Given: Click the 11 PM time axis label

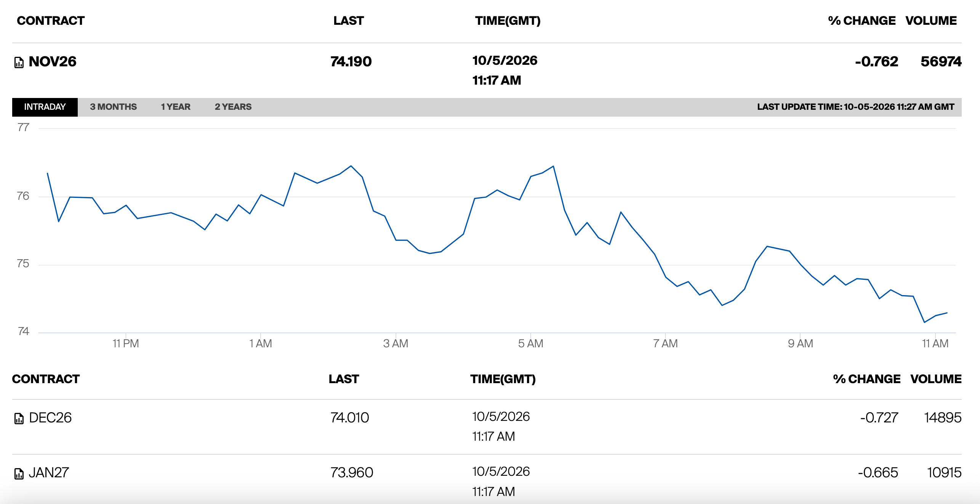Looking at the screenshot, I should [125, 343].
